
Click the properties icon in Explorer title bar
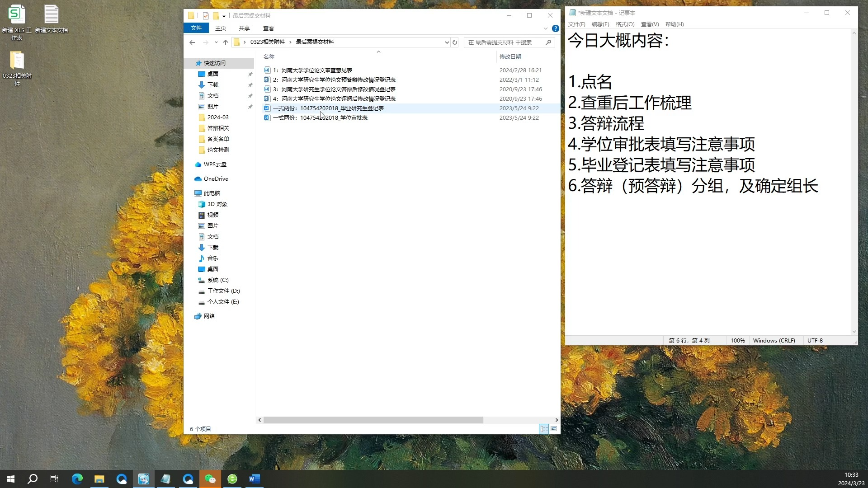click(206, 16)
